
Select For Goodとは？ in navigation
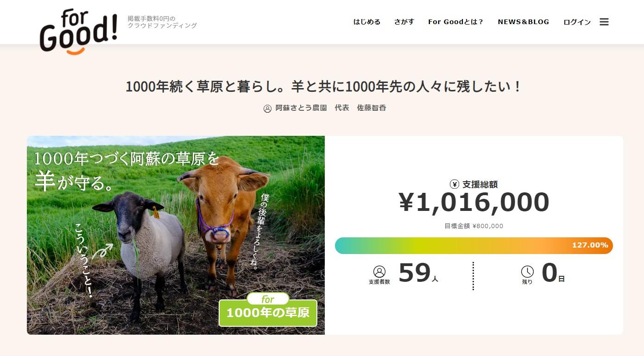[x=456, y=22]
